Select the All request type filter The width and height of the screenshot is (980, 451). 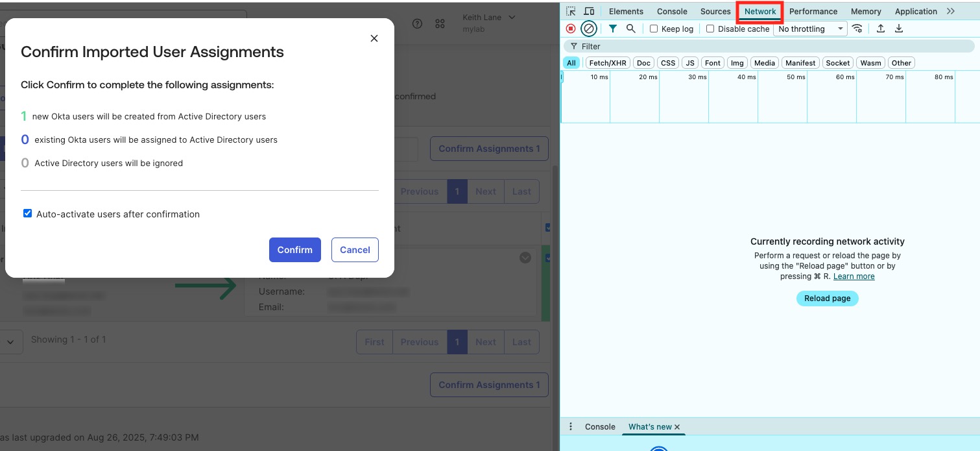tap(571, 63)
